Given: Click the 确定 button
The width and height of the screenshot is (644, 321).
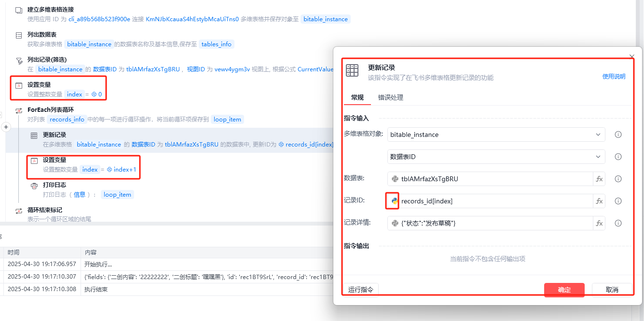Looking at the screenshot, I should point(564,290).
